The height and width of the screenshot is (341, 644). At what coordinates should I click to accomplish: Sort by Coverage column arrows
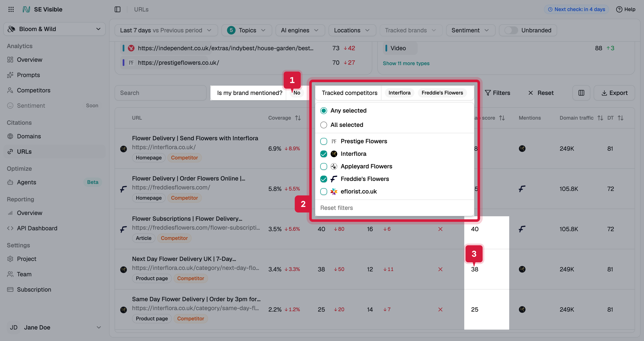[x=298, y=118]
